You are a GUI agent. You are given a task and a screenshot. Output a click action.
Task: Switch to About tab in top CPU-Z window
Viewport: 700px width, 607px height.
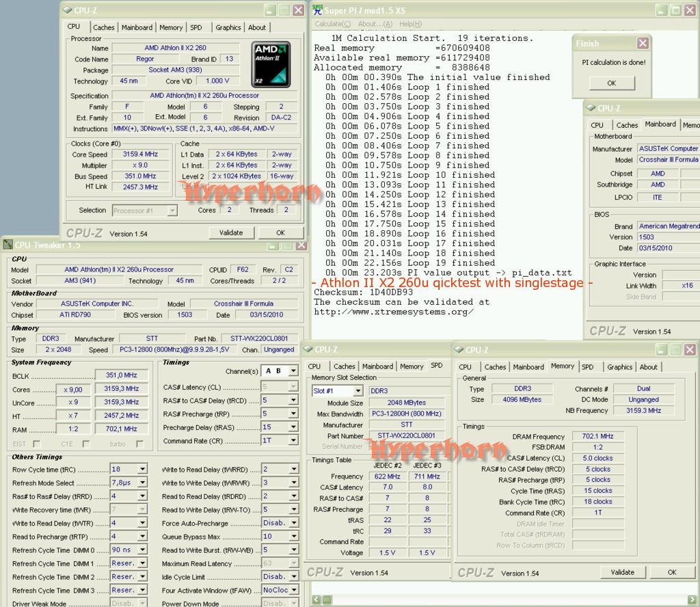[257, 27]
